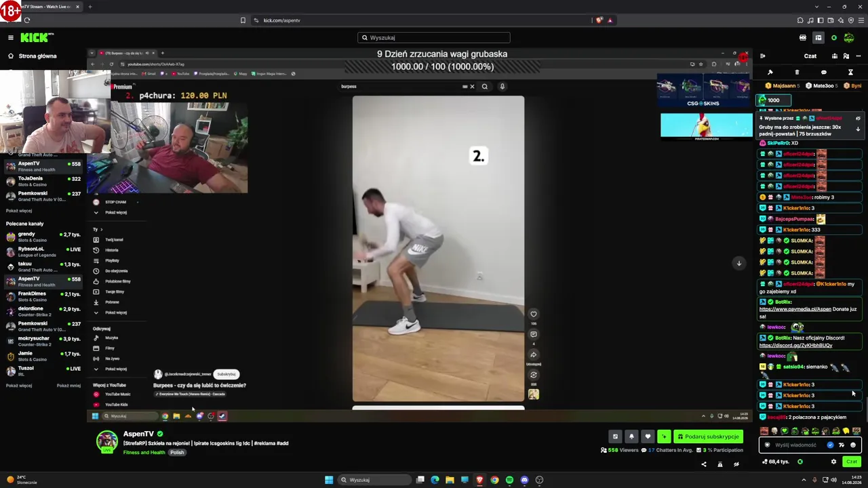Screen dimensions: 868x488
Task: Click the CSGO-SKINS banner ad
Action: coord(703,91)
